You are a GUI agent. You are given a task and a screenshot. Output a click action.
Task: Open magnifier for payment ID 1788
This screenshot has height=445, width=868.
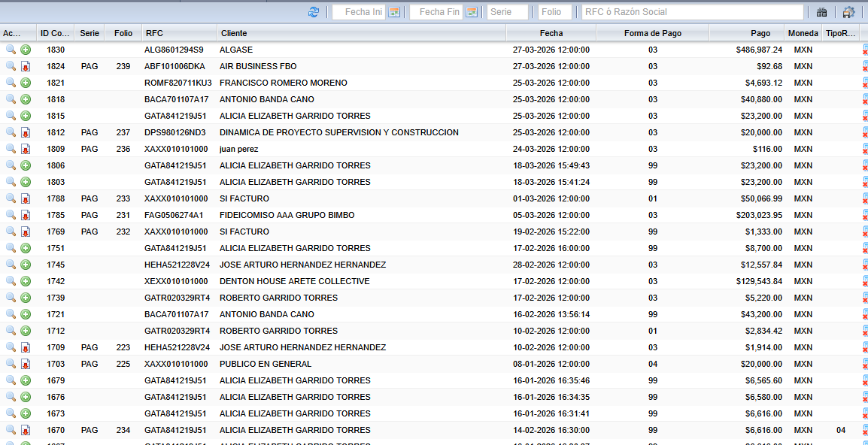coord(11,198)
